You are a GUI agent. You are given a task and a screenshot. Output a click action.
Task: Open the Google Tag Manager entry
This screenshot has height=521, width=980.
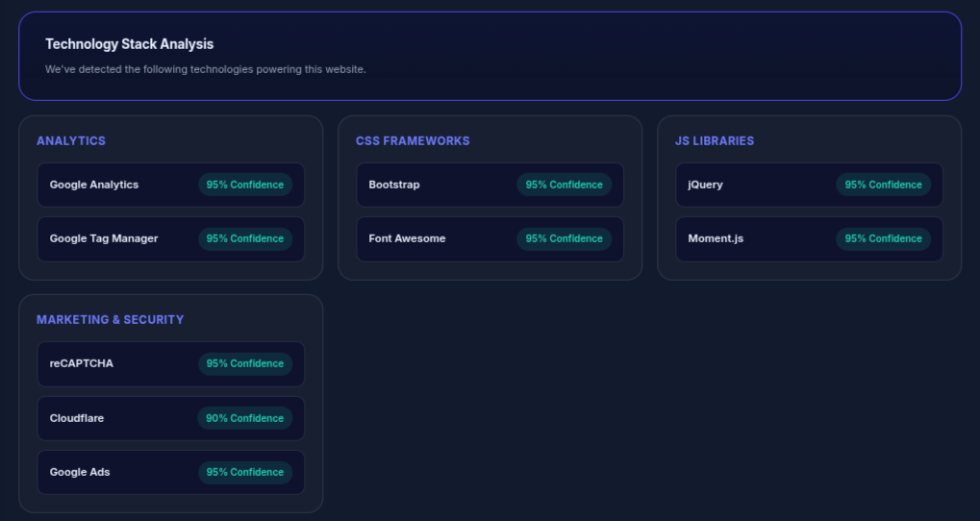click(104, 238)
